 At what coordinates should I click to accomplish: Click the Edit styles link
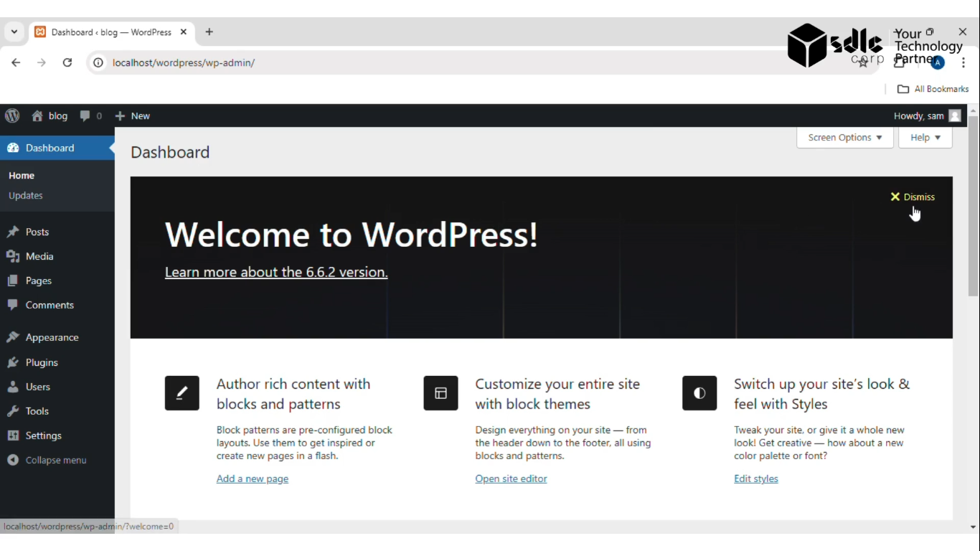(x=756, y=479)
